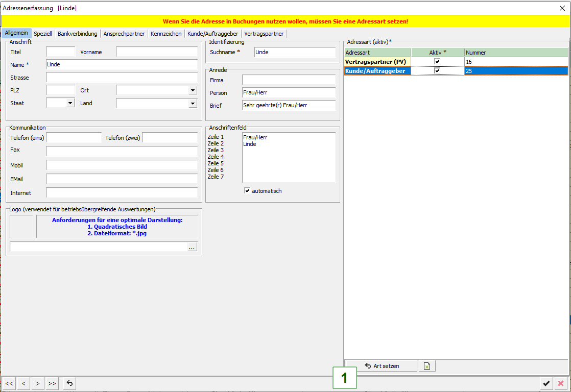Go to first record with << button
Viewport: 571px width, 392px height.
(x=9, y=383)
